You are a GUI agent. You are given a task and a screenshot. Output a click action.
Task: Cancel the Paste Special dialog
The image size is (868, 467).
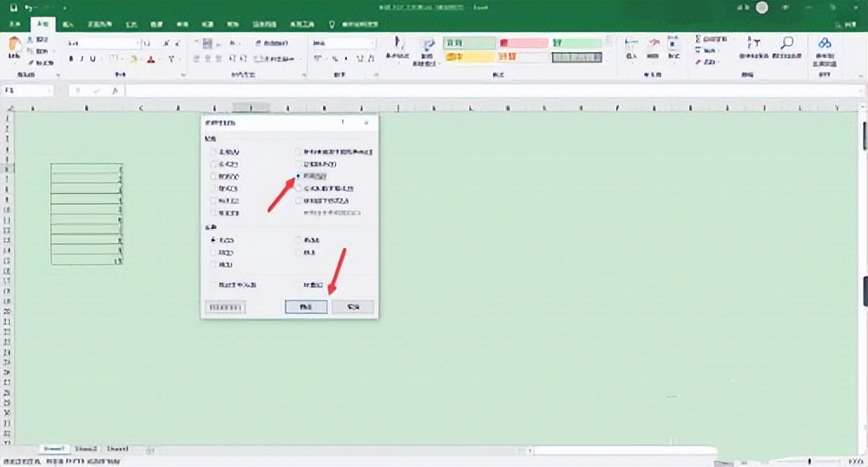[353, 307]
